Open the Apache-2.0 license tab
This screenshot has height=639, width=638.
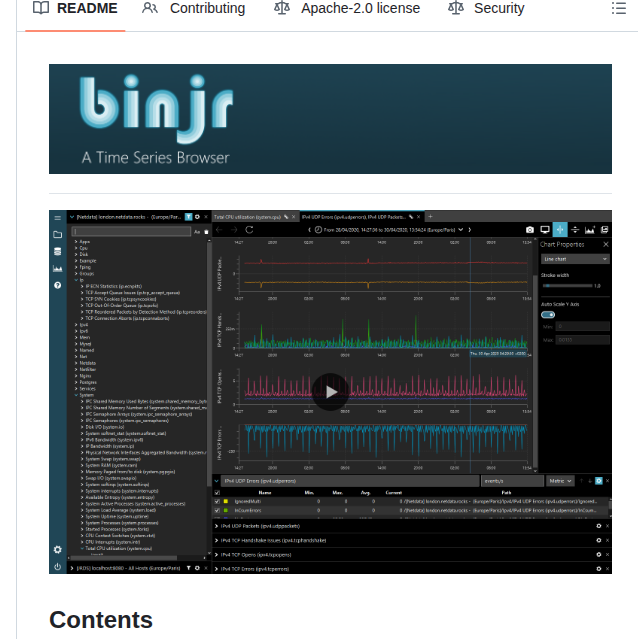347,8
